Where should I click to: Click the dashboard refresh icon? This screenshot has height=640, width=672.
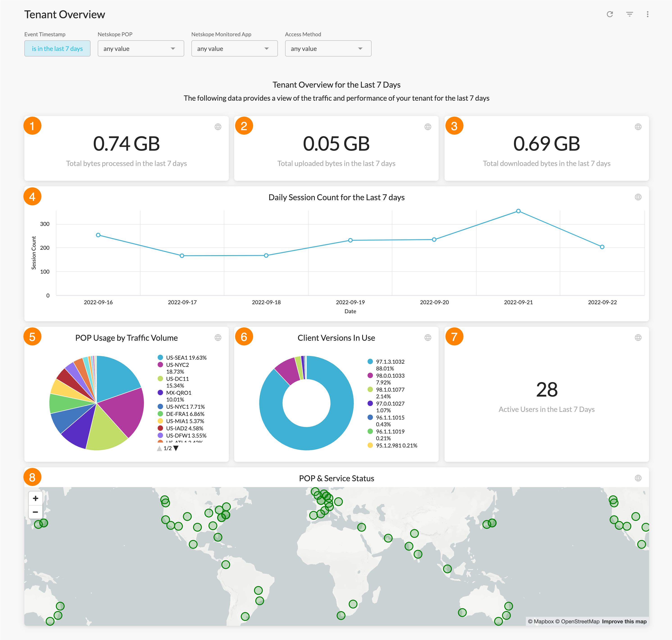click(x=610, y=14)
